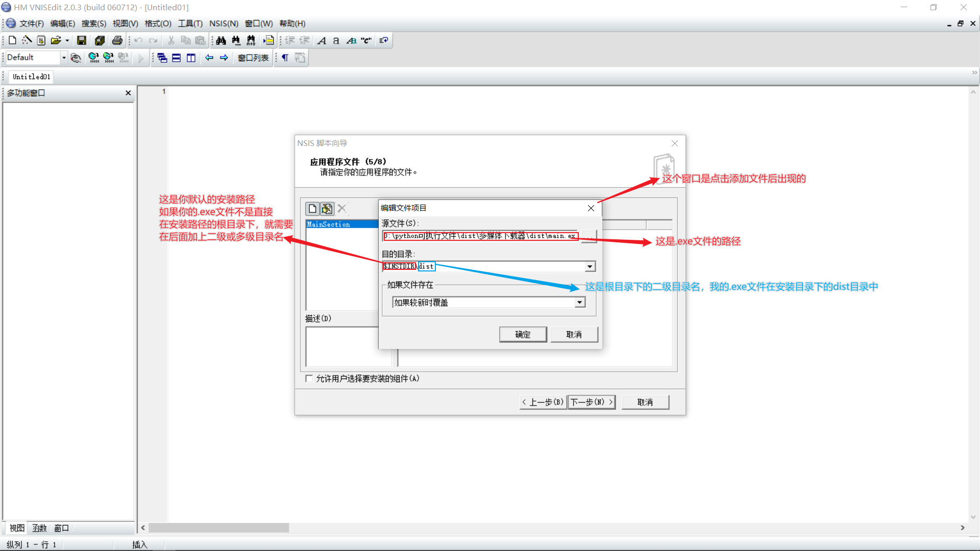
Task: Click the 目的目录 $INSTDIR\dist text field
Action: (483, 266)
